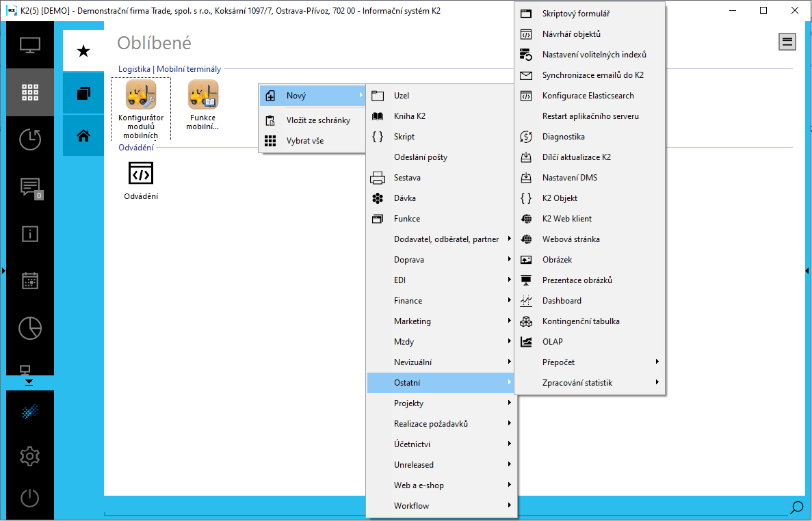Choose Obrázek entry
This screenshot has height=521, width=812.
click(590, 260)
